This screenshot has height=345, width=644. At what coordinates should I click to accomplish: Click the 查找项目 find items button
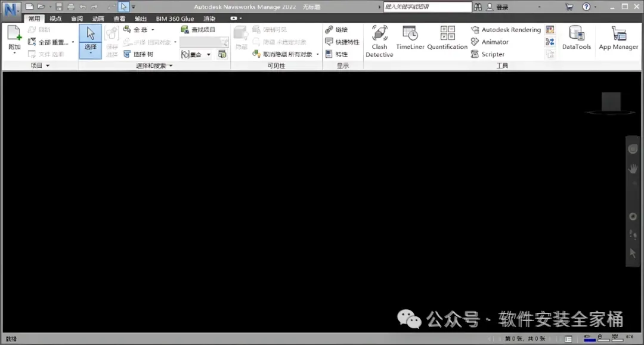pos(199,30)
